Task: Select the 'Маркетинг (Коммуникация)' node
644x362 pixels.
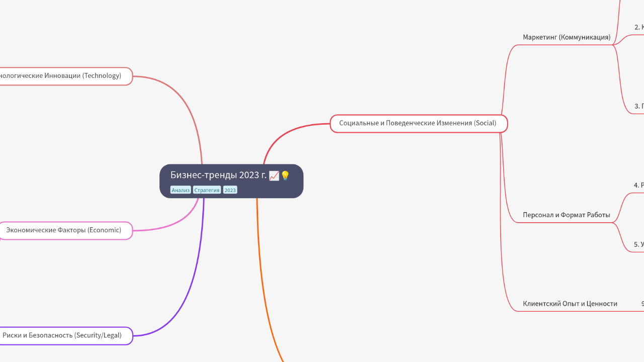Action: 567,37
